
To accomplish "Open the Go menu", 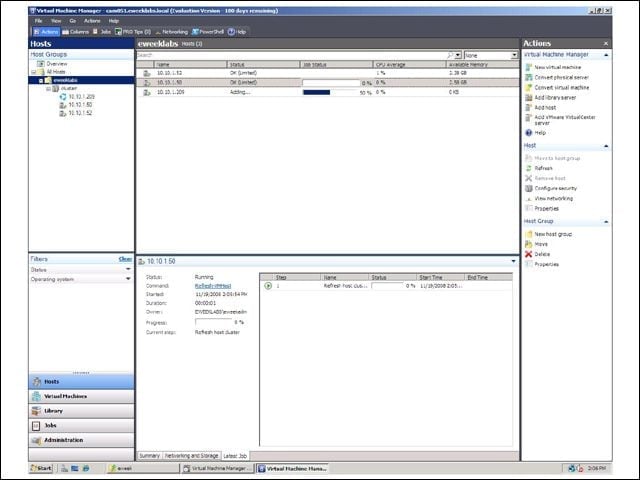I will (x=73, y=21).
